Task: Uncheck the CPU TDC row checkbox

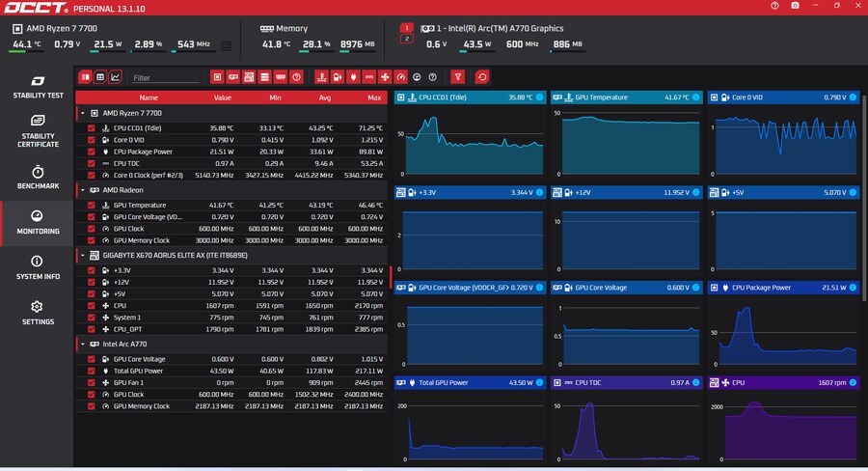Action: pyautogui.click(x=92, y=163)
